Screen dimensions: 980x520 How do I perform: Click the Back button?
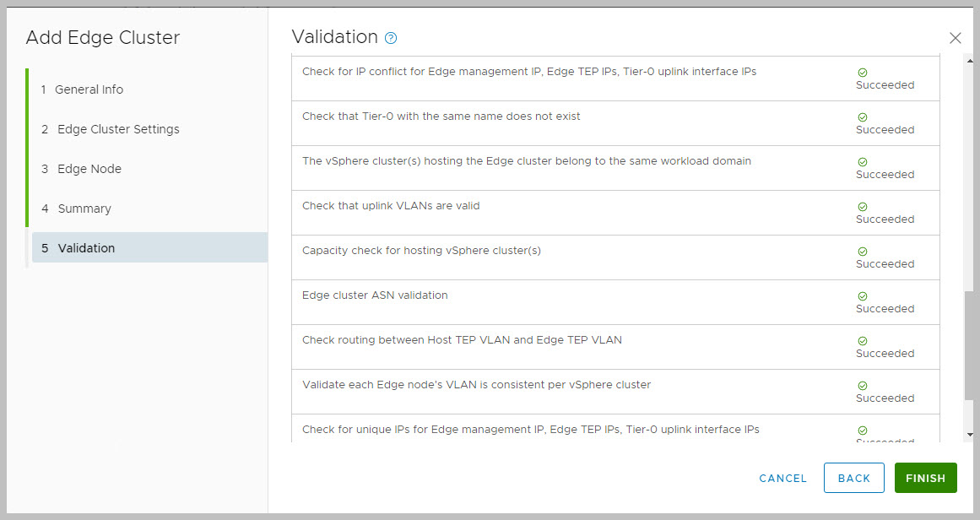(x=853, y=478)
